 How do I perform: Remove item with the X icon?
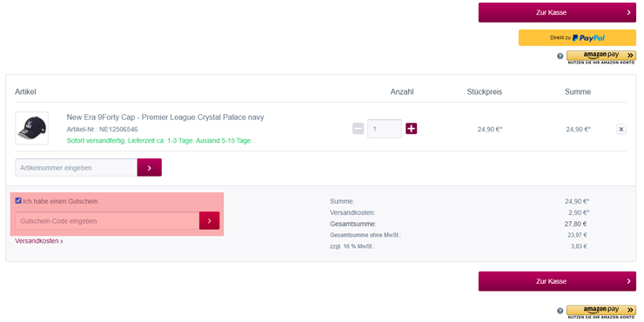621,130
